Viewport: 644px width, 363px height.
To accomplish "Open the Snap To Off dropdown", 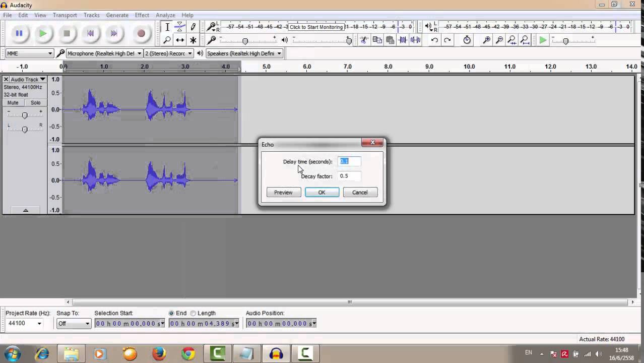I will (74, 323).
